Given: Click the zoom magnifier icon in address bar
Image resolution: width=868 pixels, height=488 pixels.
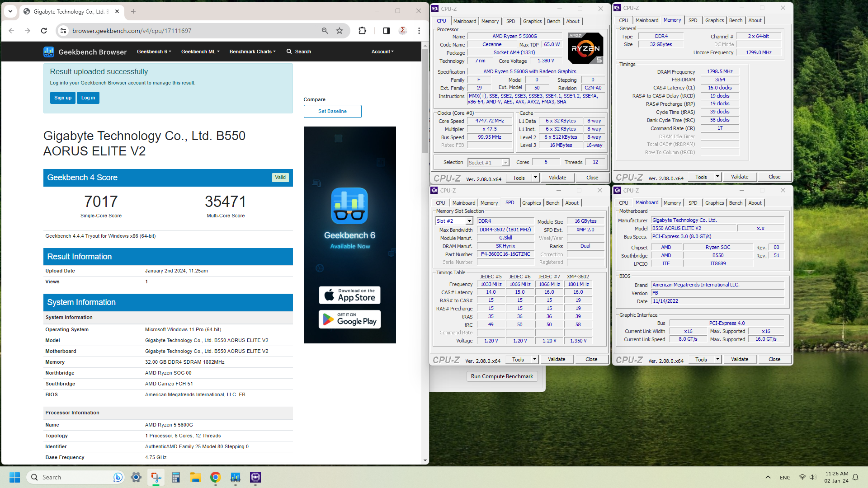Looking at the screenshot, I should pos(325,31).
